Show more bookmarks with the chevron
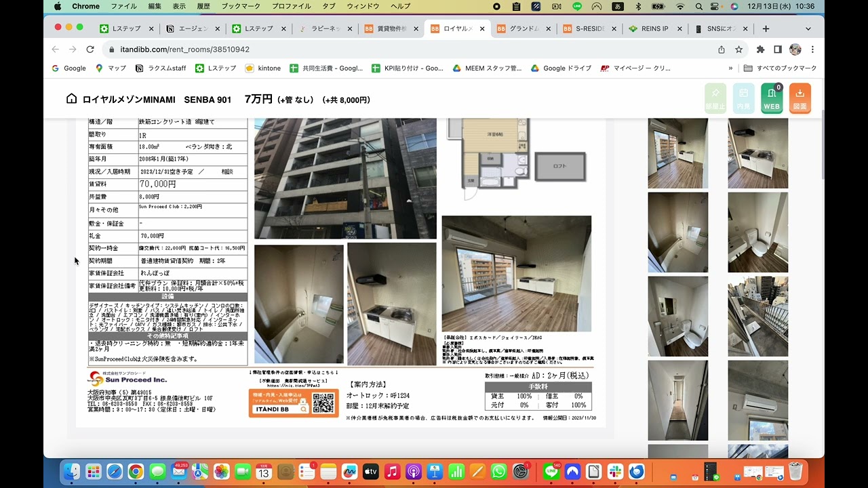 click(x=730, y=68)
